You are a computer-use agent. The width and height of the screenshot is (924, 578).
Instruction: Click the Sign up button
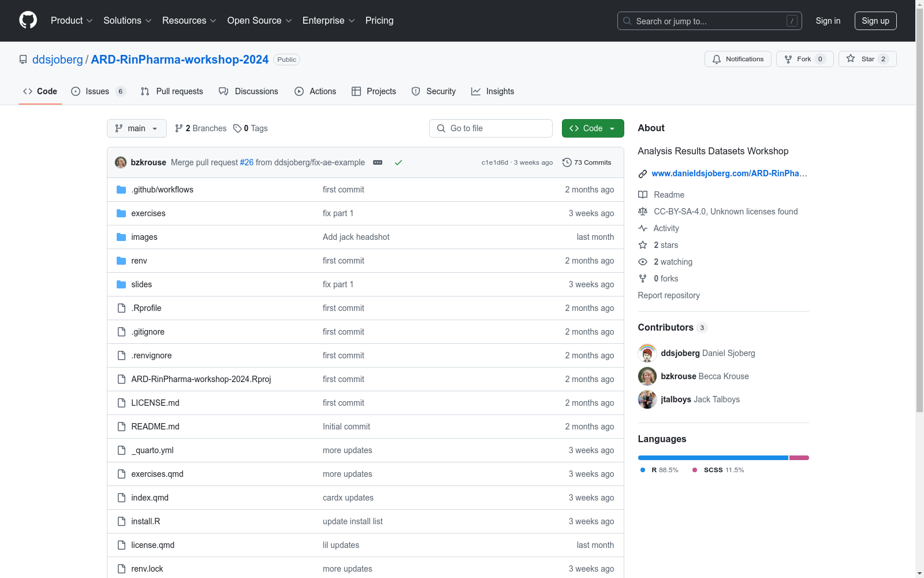click(875, 21)
